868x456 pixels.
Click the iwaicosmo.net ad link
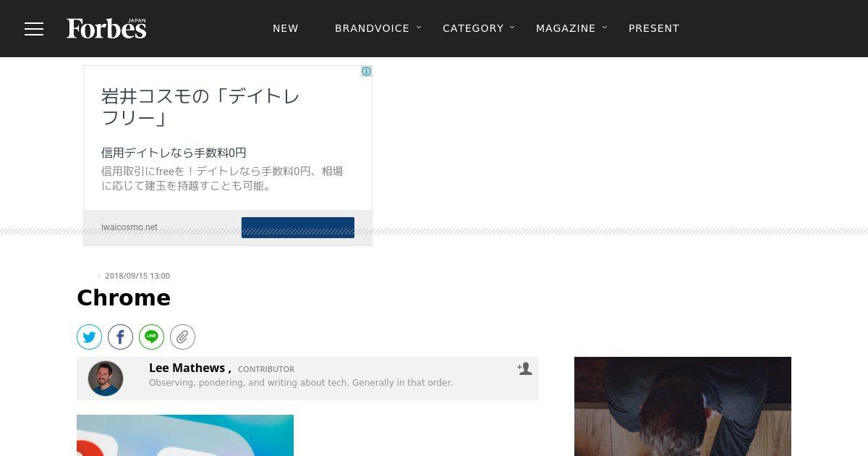click(129, 227)
